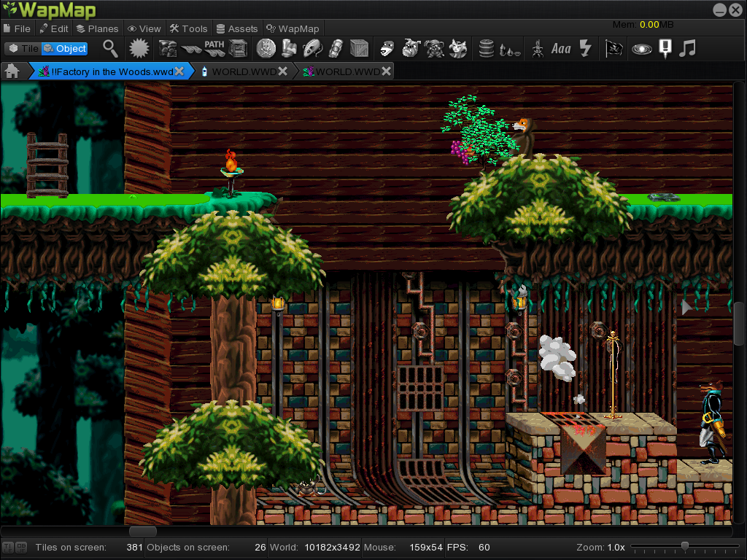
Task: Click the 'Tiles on screen:' status label
Action: 71,548
